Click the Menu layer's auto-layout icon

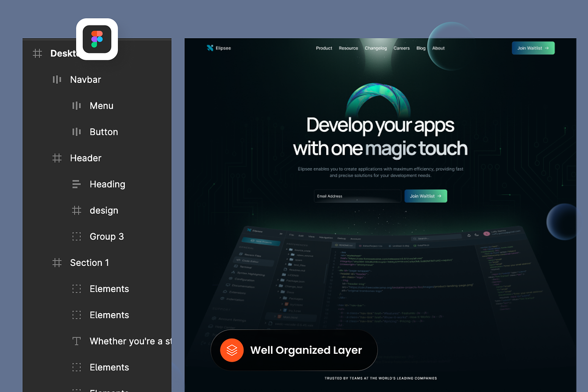click(x=76, y=105)
